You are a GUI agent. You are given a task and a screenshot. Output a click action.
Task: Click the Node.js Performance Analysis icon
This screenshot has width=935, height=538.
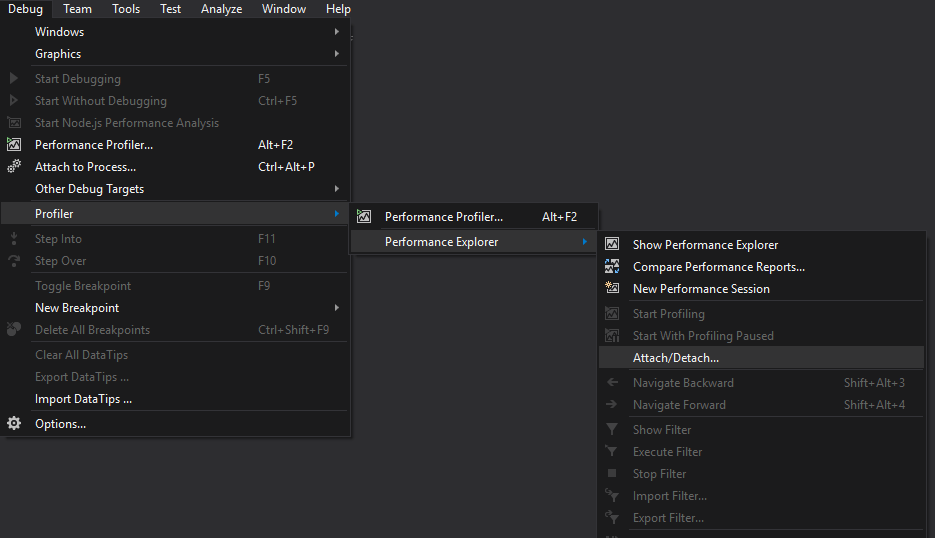[x=14, y=123]
